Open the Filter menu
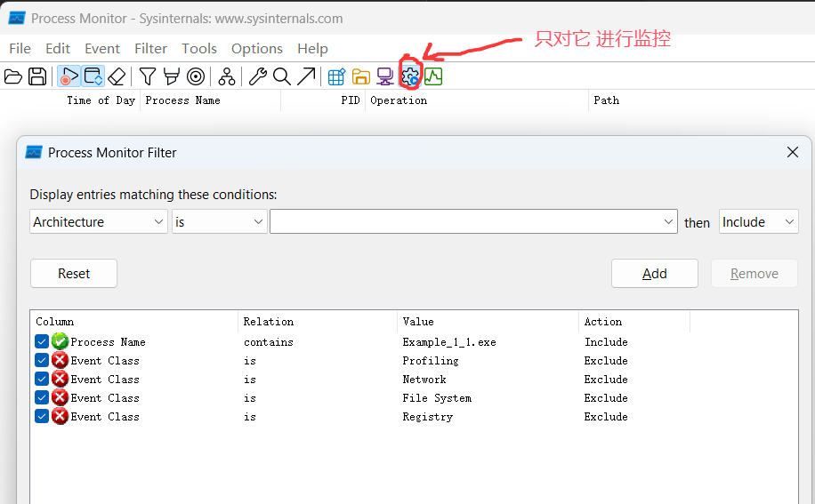The height and width of the screenshot is (504, 815). (150, 49)
